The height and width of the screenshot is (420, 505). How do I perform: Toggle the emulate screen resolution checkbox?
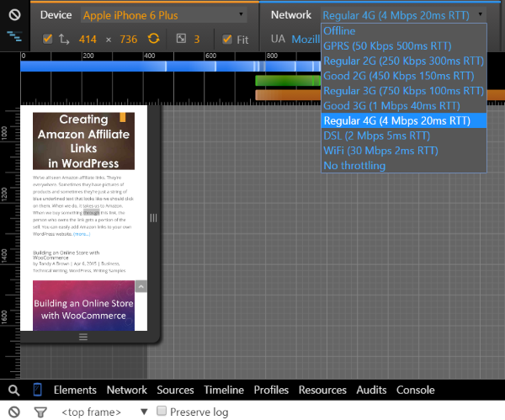(48, 39)
